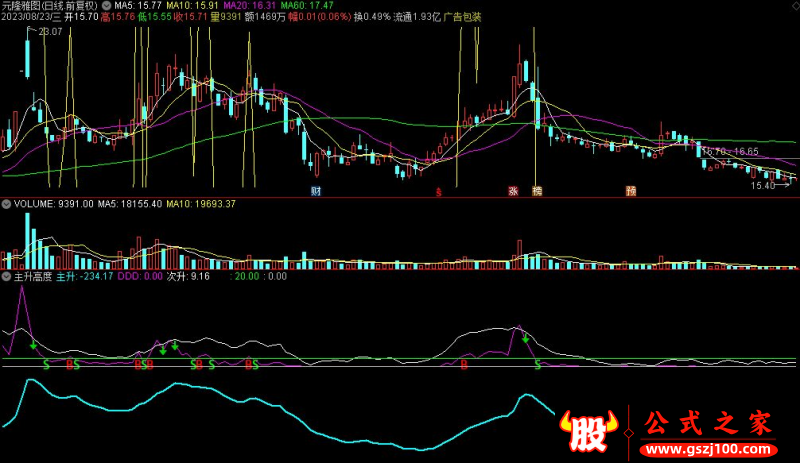Click the DDD: 0.00 value
The height and width of the screenshot is (463, 800).
(x=140, y=277)
